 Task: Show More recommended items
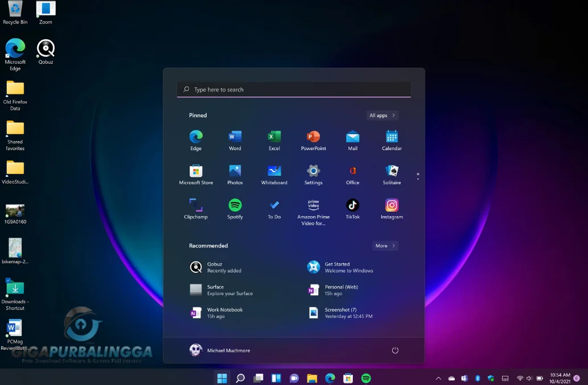(385, 246)
